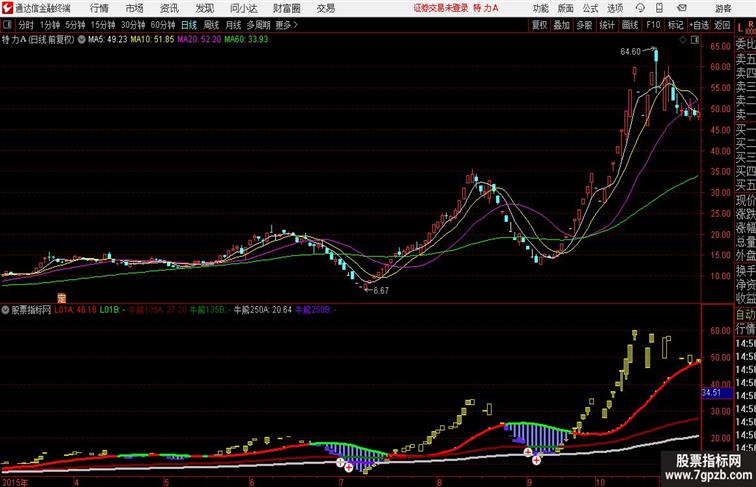Click the 证券交易未登录 login status link
The width and height of the screenshot is (756, 487).
point(441,8)
